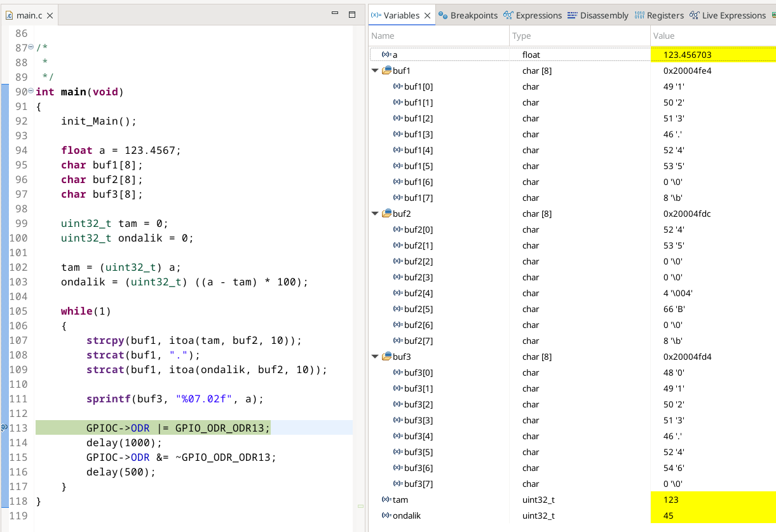Select buf3[7] element row
This screenshot has width=776, height=532.
pos(572,484)
